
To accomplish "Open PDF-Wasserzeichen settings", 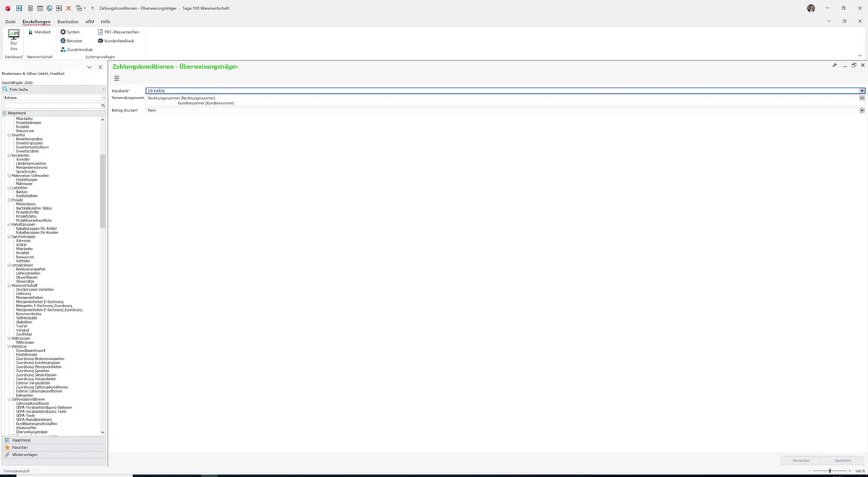I will click(x=119, y=32).
